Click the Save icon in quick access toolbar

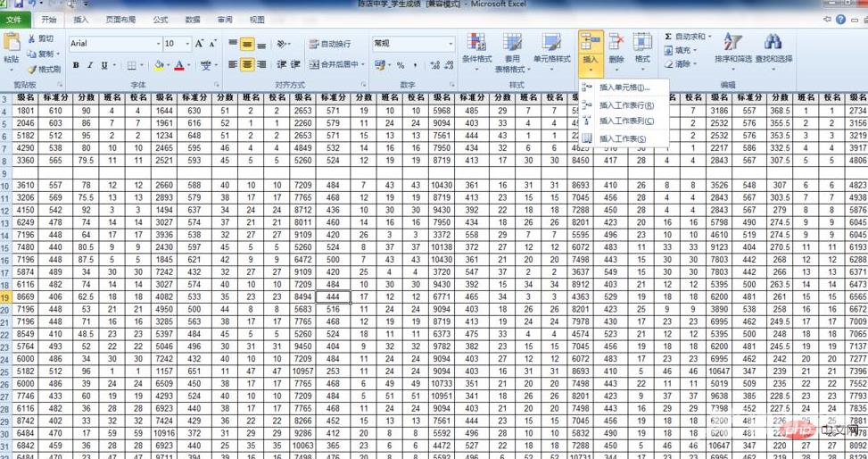pos(18,4)
